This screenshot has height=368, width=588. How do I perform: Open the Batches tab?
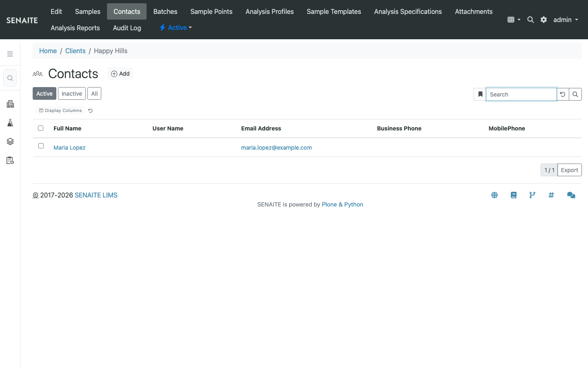pyautogui.click(x=165, y=11)
